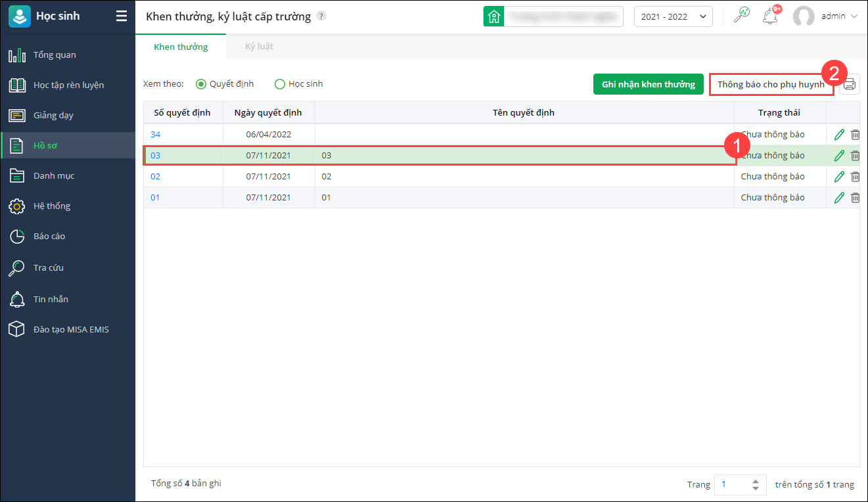The height and width of the screenshot is (502, 868).
Task: Click decision name 02 in name column
Action: [x=327, y=177]
